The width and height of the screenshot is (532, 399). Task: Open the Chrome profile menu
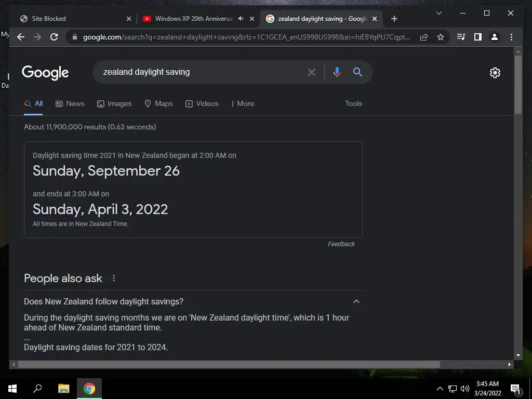495,37
